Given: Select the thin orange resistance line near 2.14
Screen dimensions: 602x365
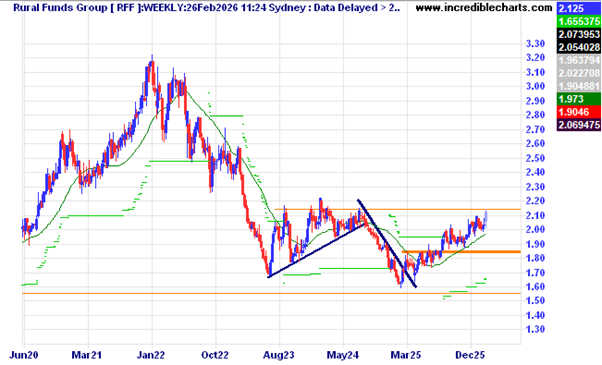Looking at the screenshot, I should click(x=397, y=209).
